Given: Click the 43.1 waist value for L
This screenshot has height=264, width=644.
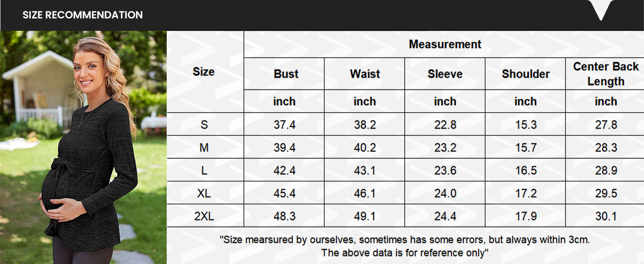Looking at the screenshot, I should click(365, 171).
